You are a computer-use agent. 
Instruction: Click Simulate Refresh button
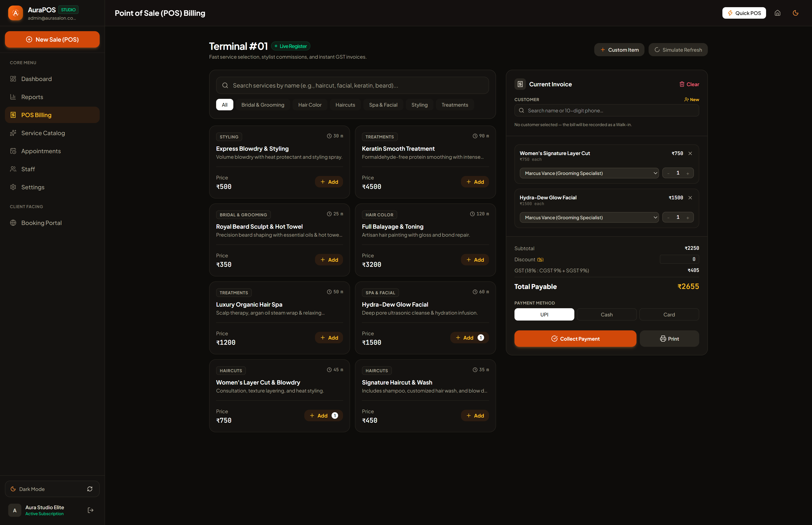point(678,50)
